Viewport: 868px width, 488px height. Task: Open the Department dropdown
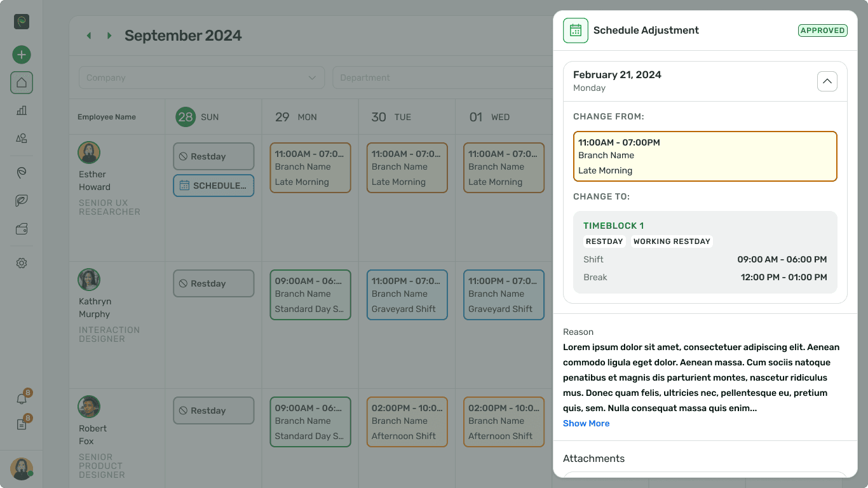[442, 78]
